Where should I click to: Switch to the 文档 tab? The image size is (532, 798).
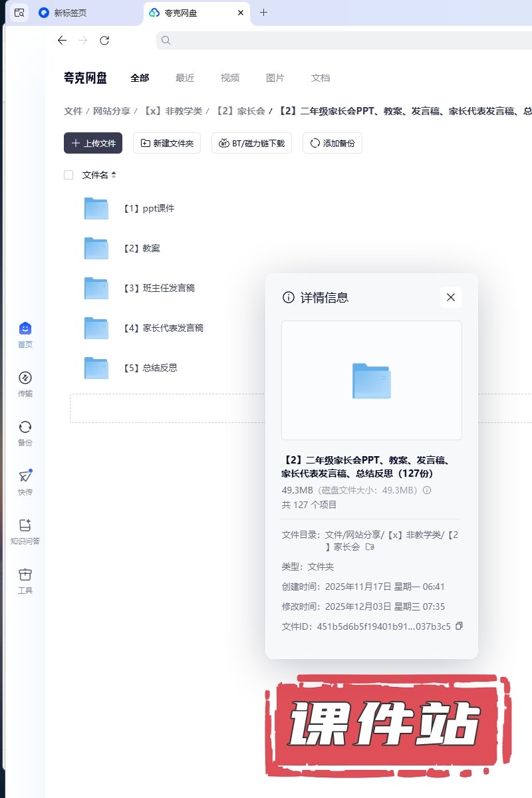(x=321, y=78)
